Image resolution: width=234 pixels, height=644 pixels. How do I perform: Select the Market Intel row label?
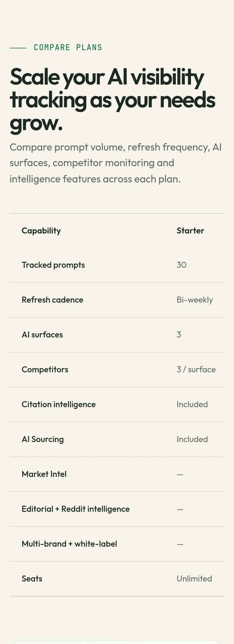pyautogui.click(x=44, y=474)
